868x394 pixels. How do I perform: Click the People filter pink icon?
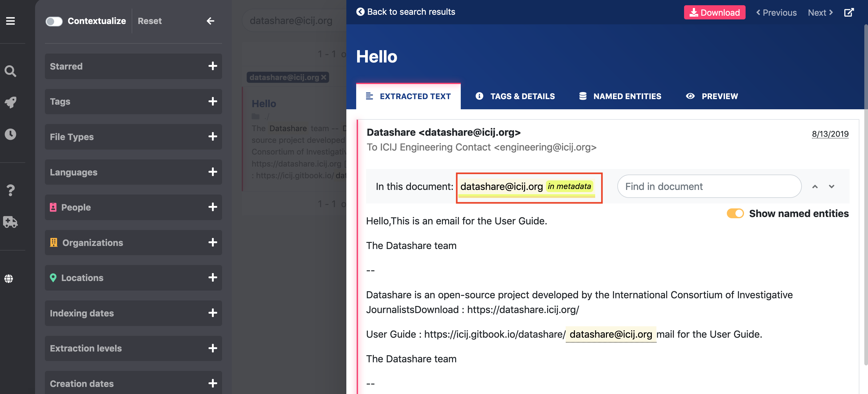[x=53, y=207]
